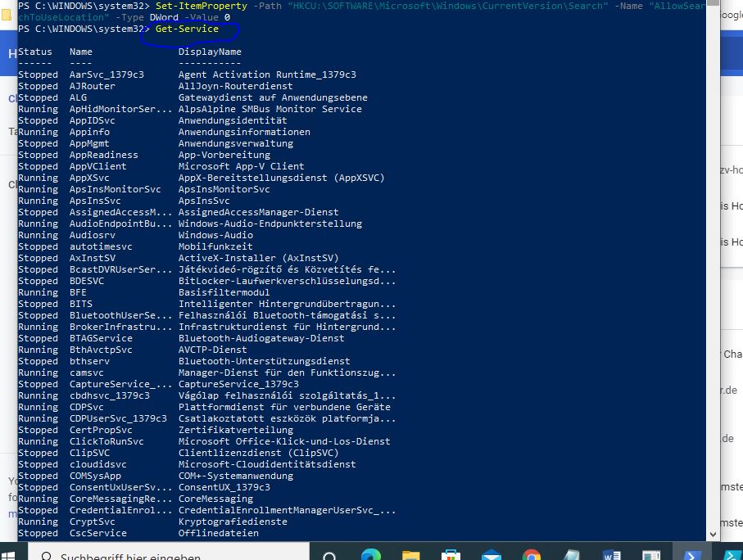The width and height of the screenshot is (743, 560).
Task: Click the 'CoreMessaging' display name
Action: tap(215, 499)
